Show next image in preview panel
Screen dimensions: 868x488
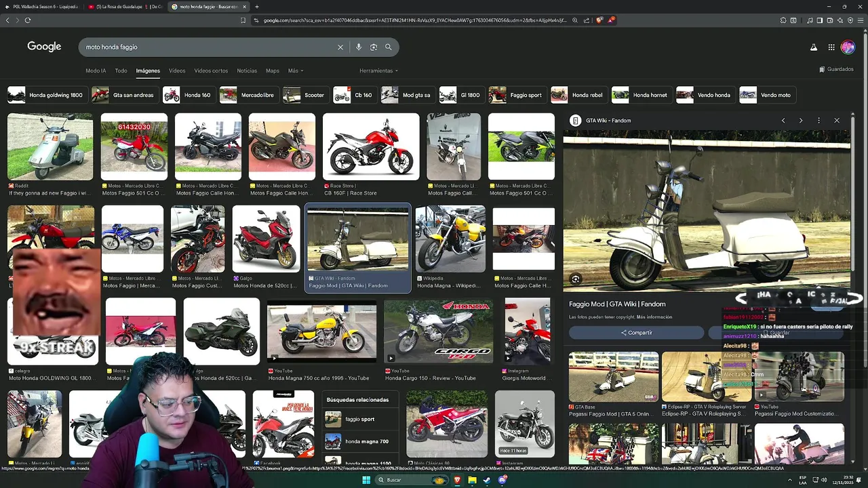coord(801,121)
